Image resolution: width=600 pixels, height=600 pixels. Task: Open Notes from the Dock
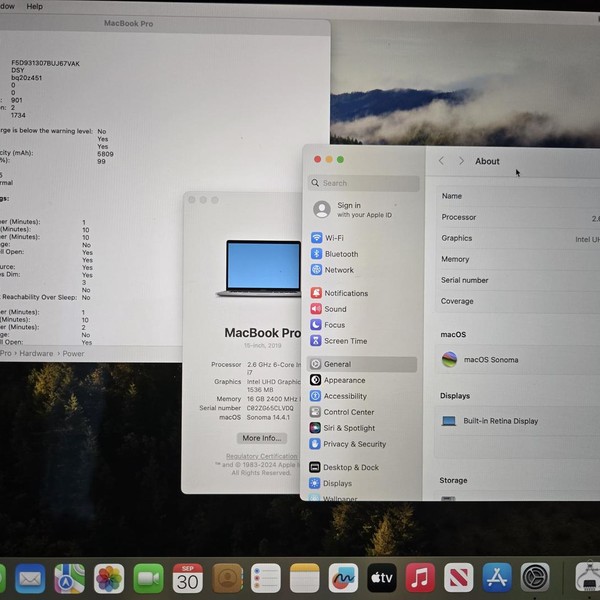[305, 578]
